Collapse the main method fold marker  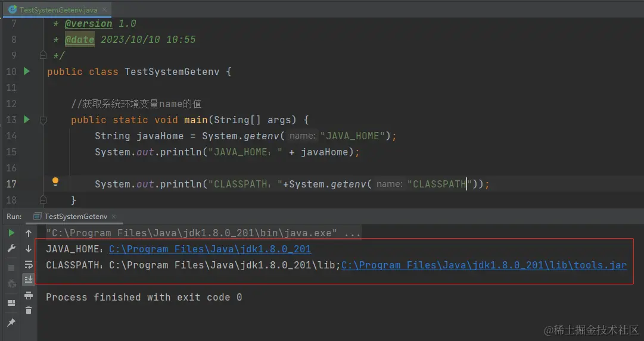pos(43,120)
